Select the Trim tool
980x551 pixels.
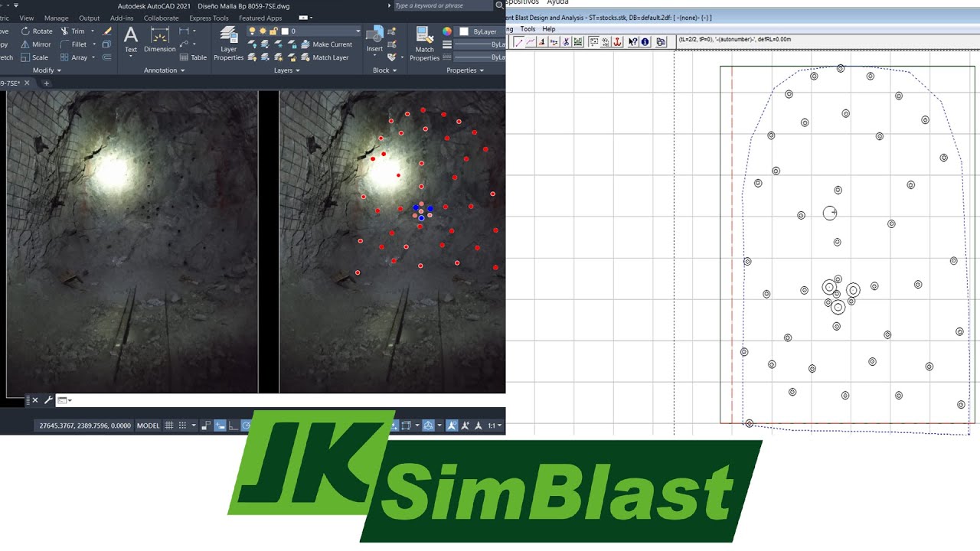(72, 31)
